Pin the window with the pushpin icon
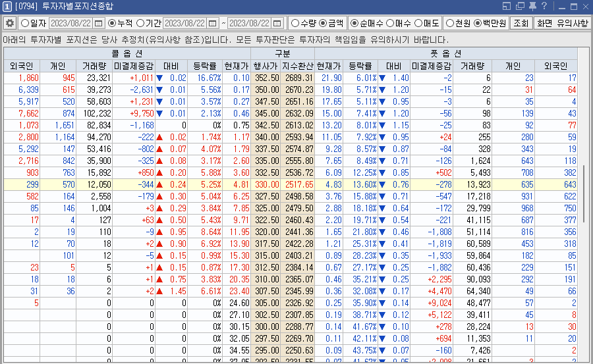Image resolution: width=593 pixels, height=364 pixels. point(532,6)
